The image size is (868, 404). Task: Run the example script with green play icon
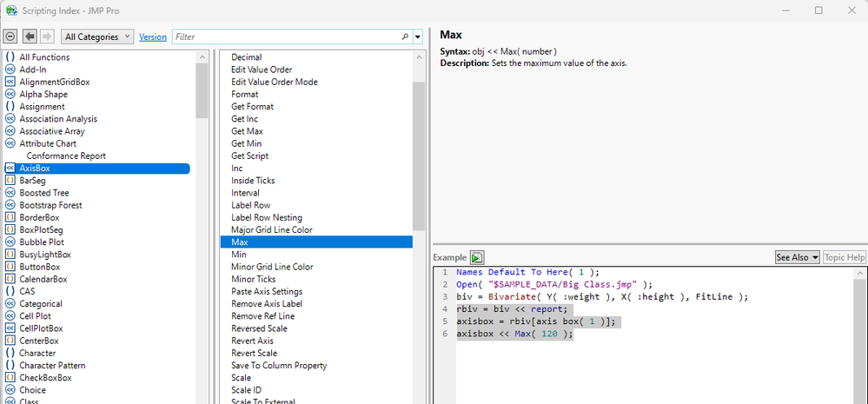(477, 257)
